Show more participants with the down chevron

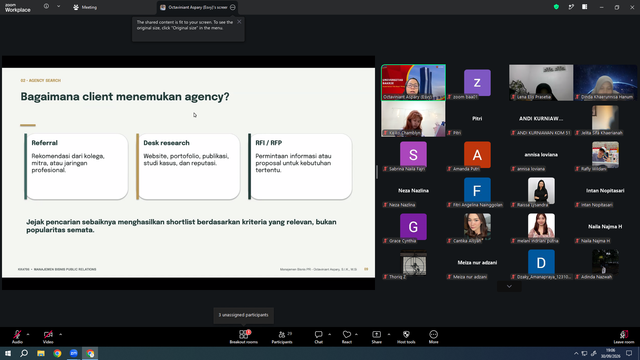point(509,287)
